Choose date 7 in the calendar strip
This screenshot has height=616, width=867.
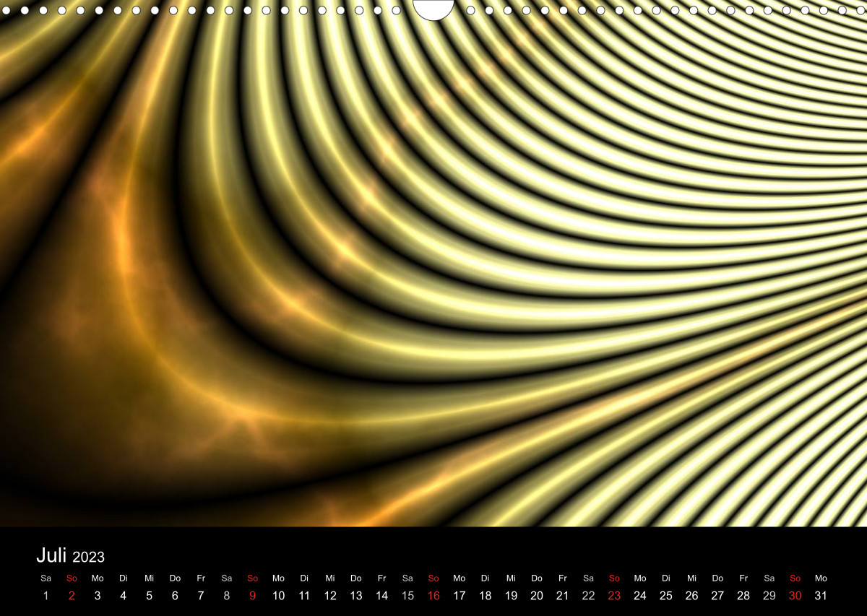[201, 596]
